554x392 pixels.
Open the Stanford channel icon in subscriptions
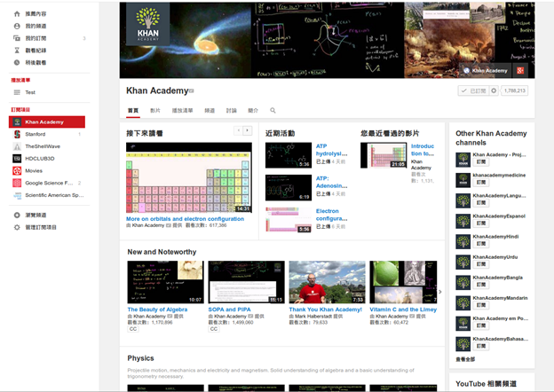point(17,134)
